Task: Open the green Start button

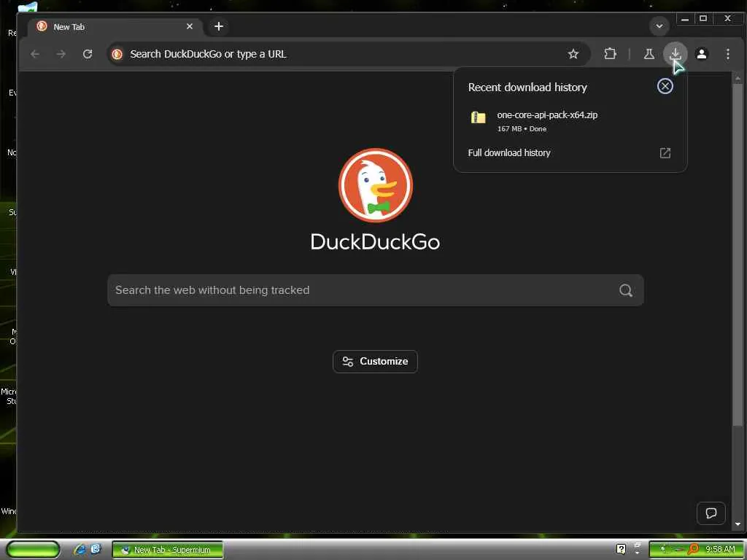Action: click(33, 550)
